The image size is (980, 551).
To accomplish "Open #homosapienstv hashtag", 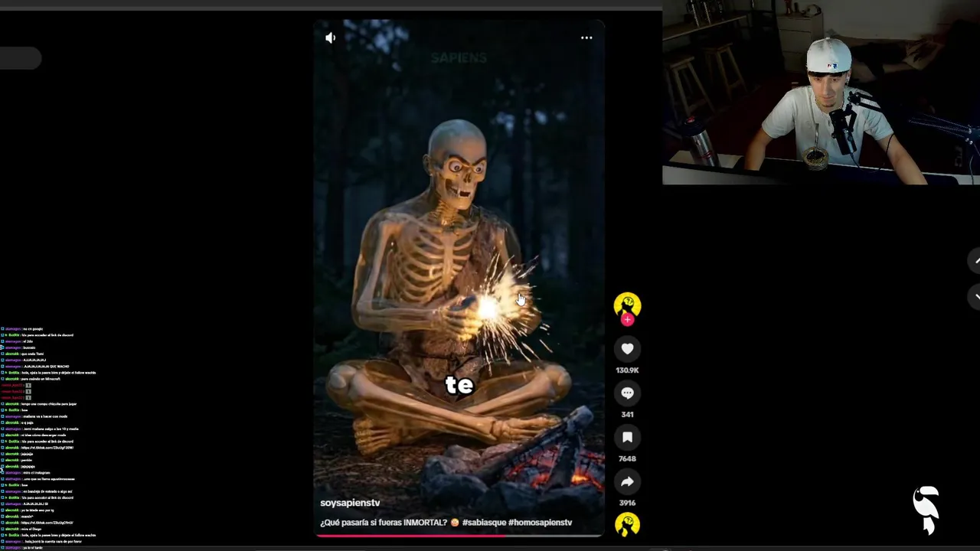I will click(540, 523).
